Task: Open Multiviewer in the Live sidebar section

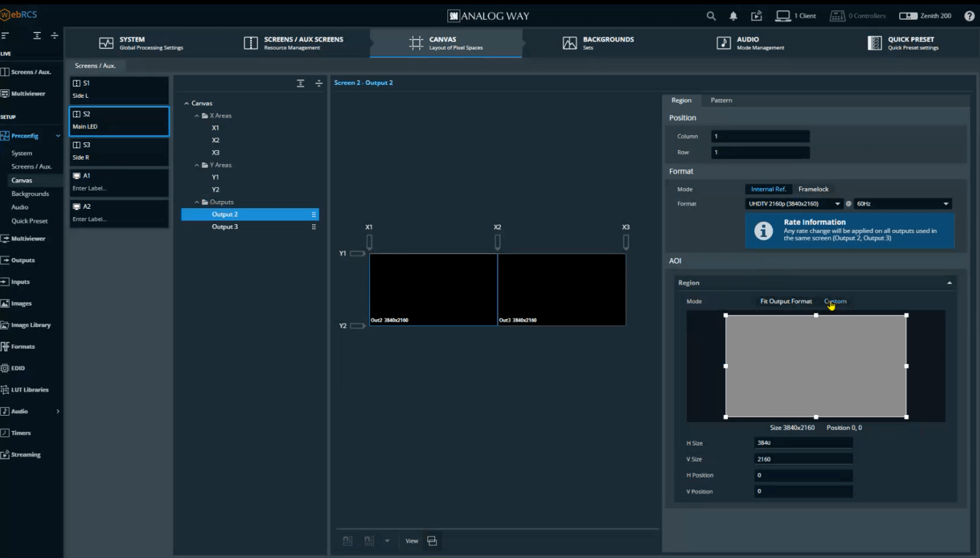Action: 28,94
